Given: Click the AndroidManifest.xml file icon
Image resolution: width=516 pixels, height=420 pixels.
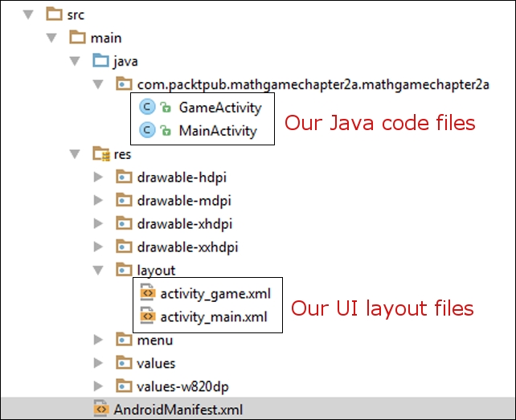Looking at the screenshot, I should pyautogui.click(x=101, y=410).
